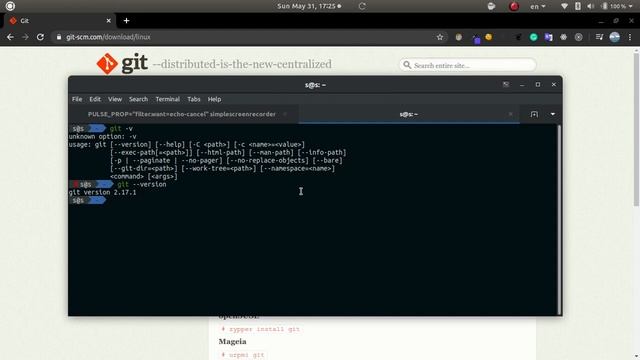640x360 pixels.
Task: Click the 'zypper install git' command
Action: point(264,329)
